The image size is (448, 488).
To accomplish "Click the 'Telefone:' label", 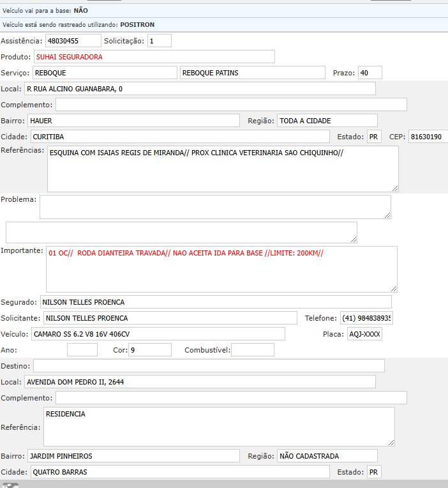I will [x=321, y=318].
